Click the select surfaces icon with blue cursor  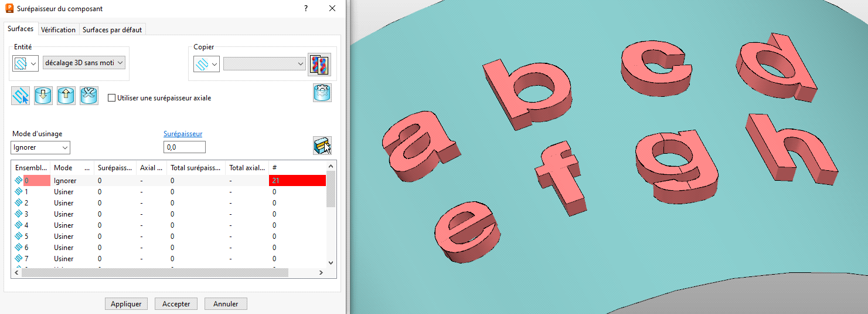[21, 95]
